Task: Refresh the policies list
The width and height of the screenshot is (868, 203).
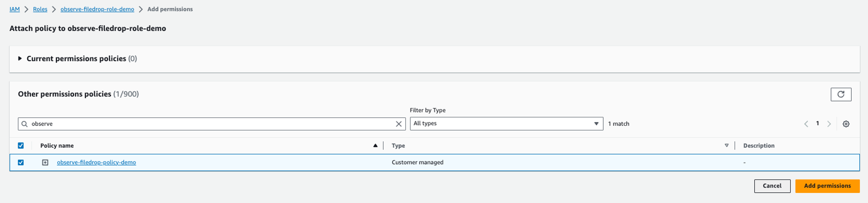Action: pos(841,94)
